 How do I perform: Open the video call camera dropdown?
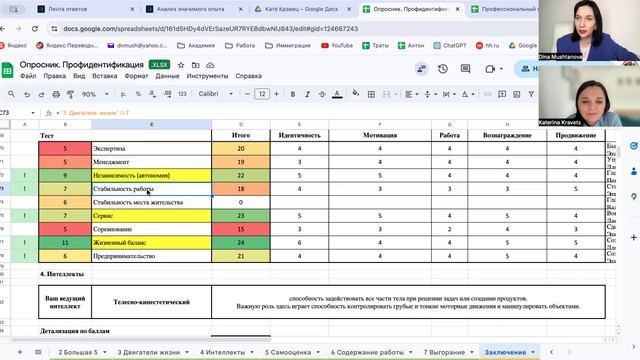tap(502, 69)
